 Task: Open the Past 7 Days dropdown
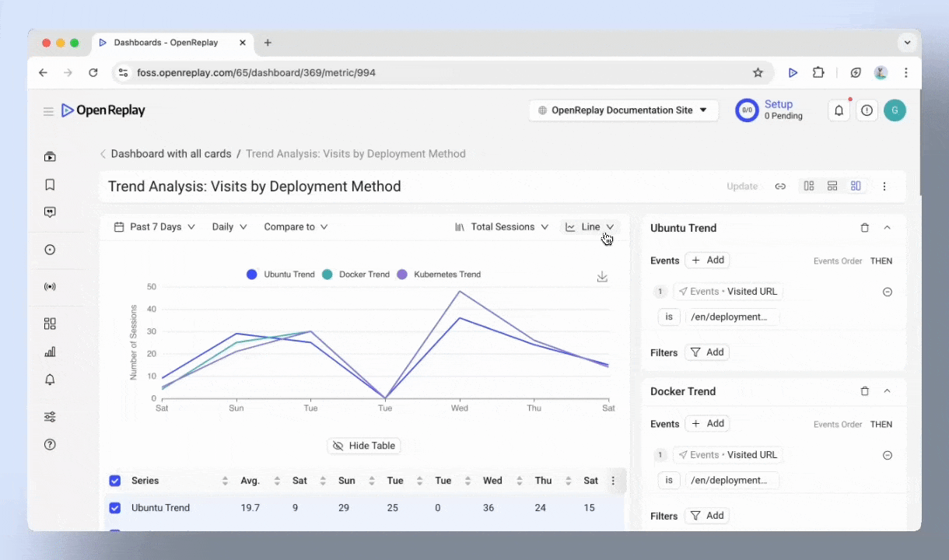[154, 227]
